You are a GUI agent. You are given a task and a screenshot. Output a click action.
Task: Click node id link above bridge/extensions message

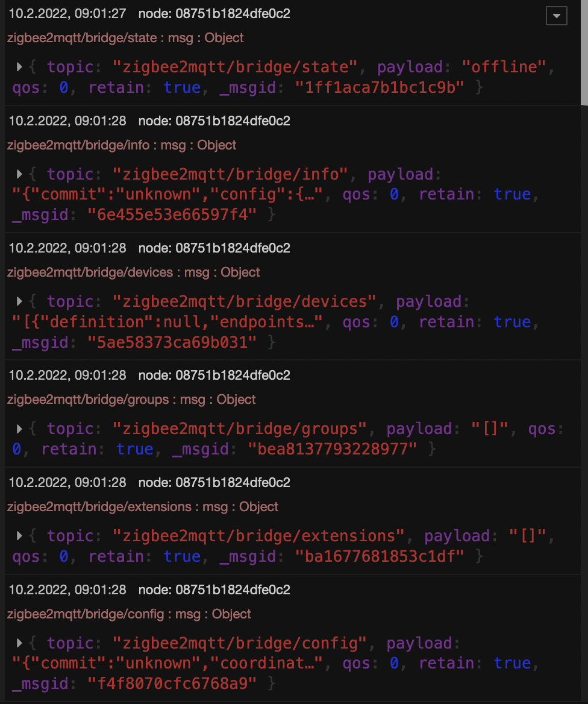pos(214,483)
